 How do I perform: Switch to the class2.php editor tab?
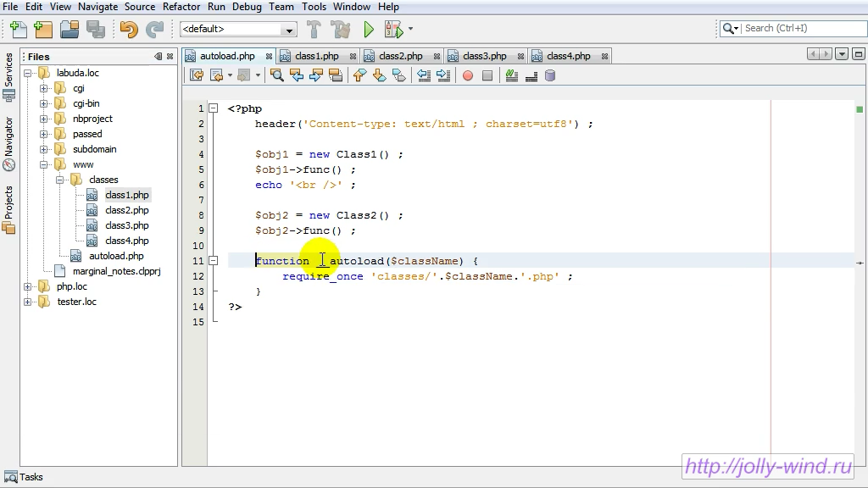401,56
